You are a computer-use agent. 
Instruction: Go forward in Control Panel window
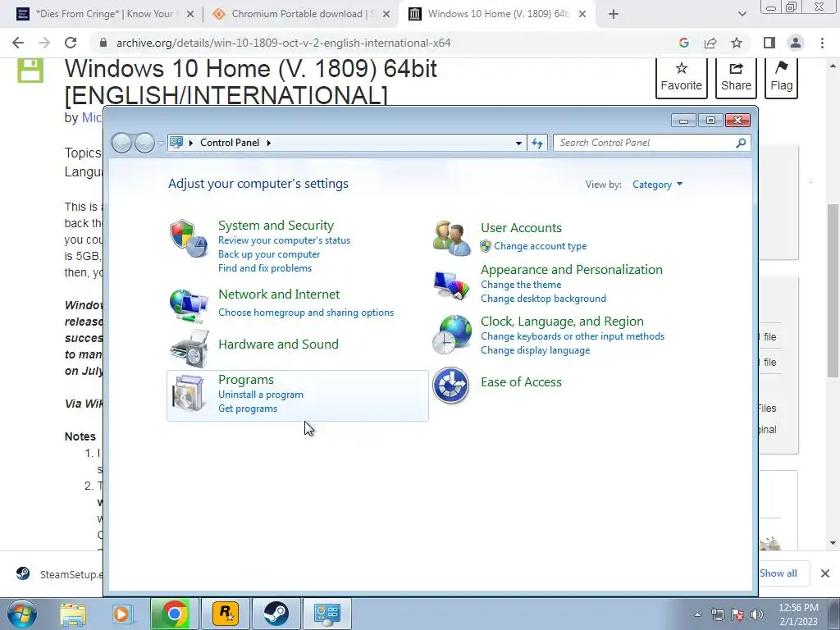144,143
